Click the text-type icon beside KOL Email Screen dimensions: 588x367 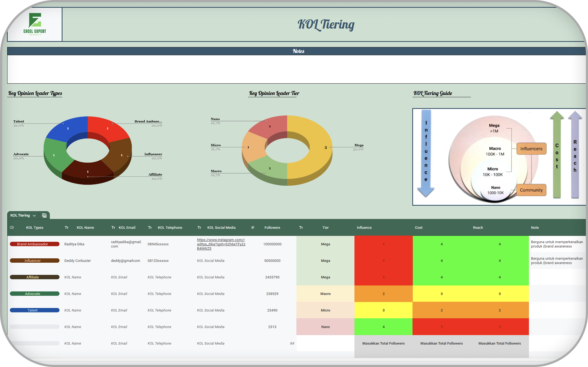pos(113,228)
